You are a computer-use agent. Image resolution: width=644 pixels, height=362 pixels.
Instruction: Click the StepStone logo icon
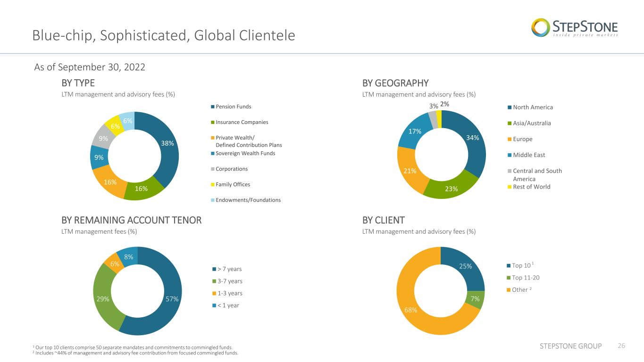[x=541, y=27]
